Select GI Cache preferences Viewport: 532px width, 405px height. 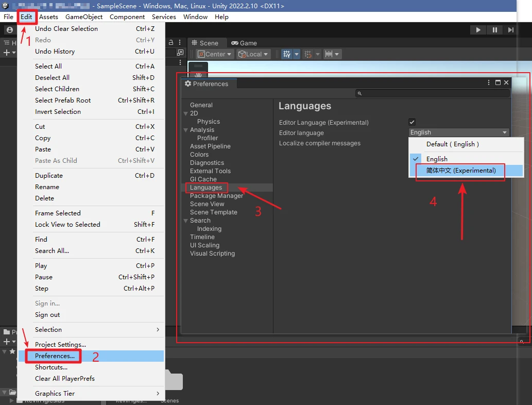point(203,179)
